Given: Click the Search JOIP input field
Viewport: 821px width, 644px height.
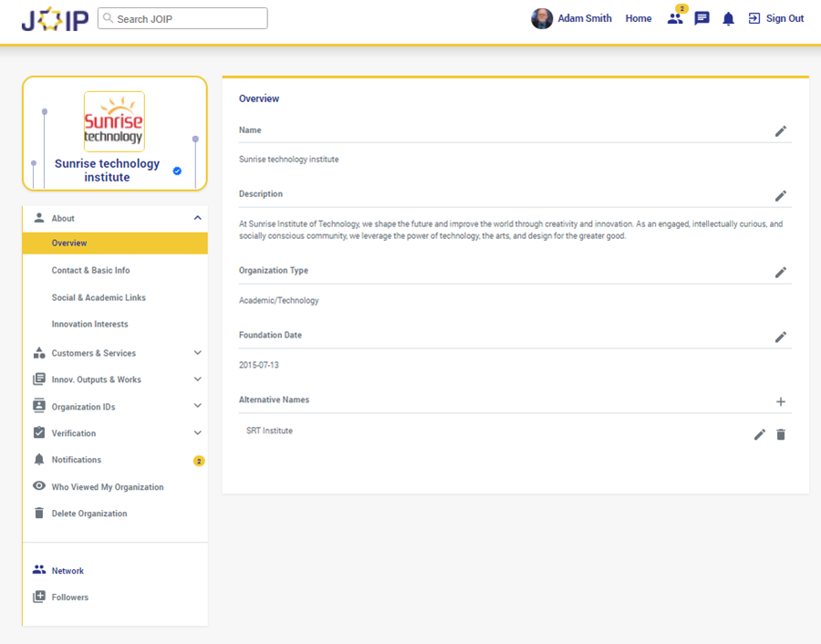Looking at the screenshot, I should point(189,18).
